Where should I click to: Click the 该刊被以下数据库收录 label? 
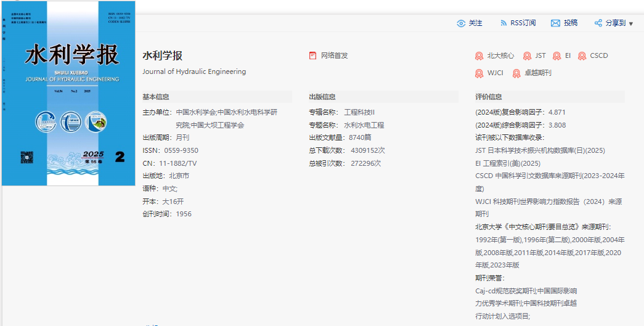pos(510,137)
